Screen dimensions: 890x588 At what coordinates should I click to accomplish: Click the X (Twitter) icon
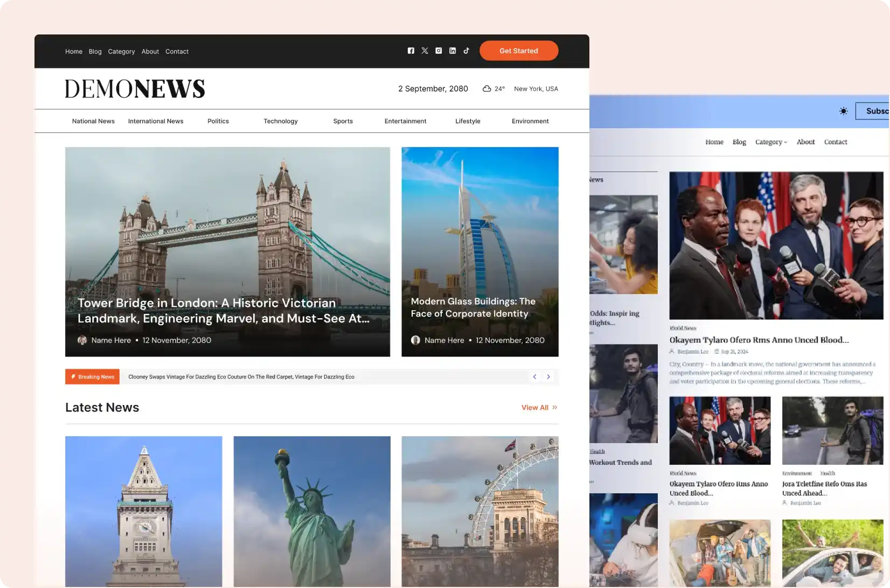(425, 51)
